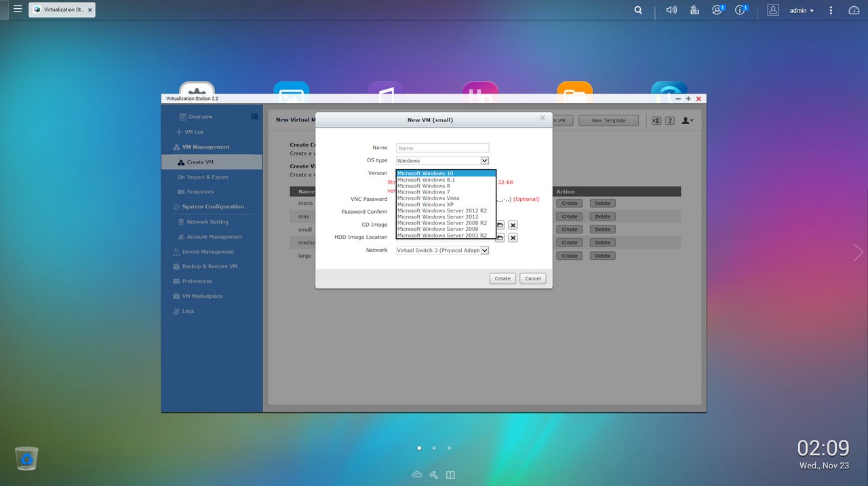Open the resource dashboard gauge icon
Screen dimensions: 868x486
tap(854, 10)
